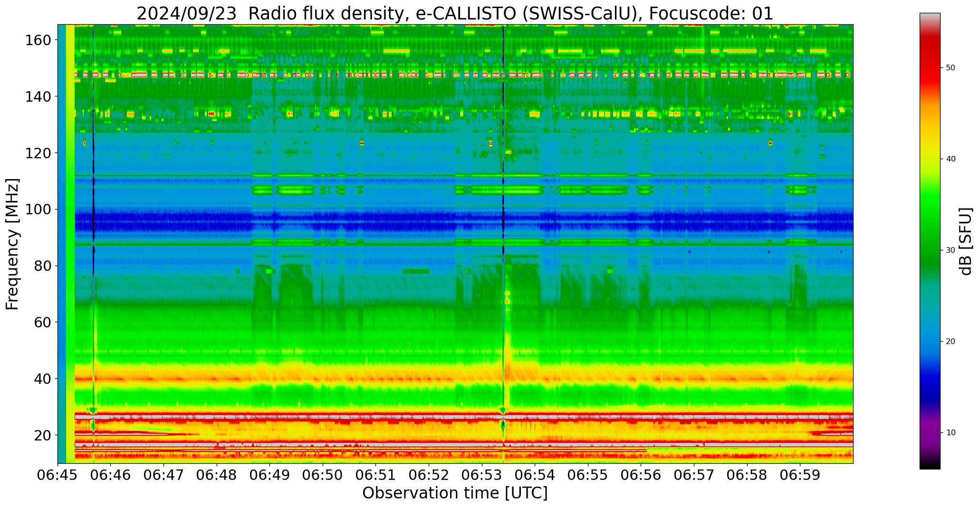Click the colorbar tick label 30
This screenshot has height=507, width=980.
(x=951, y=250)
